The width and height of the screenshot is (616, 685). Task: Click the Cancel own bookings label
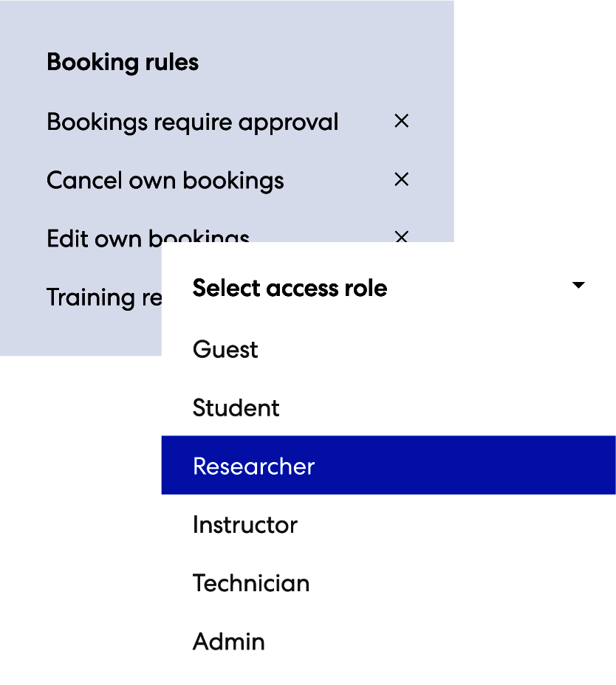pos(165,180)
